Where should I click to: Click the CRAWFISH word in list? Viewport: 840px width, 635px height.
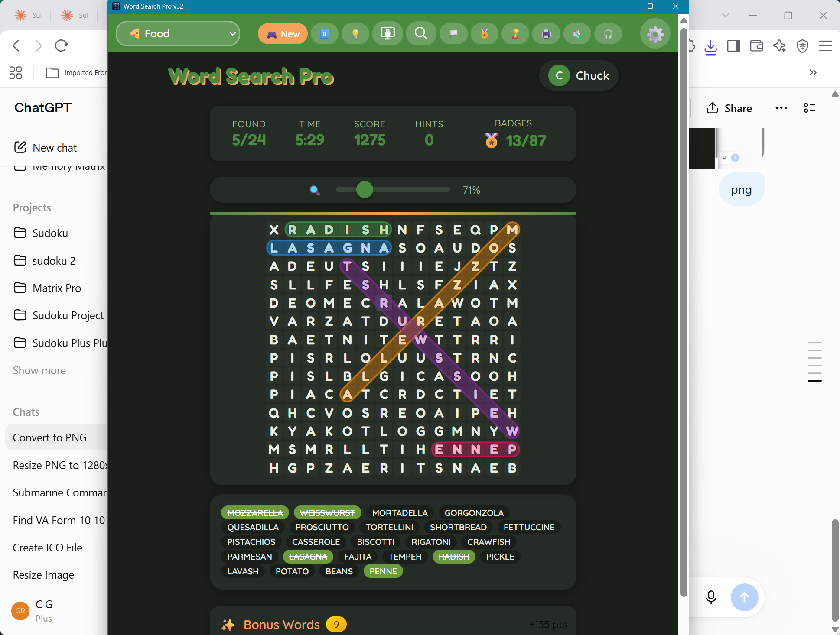[x=488, y=542]
